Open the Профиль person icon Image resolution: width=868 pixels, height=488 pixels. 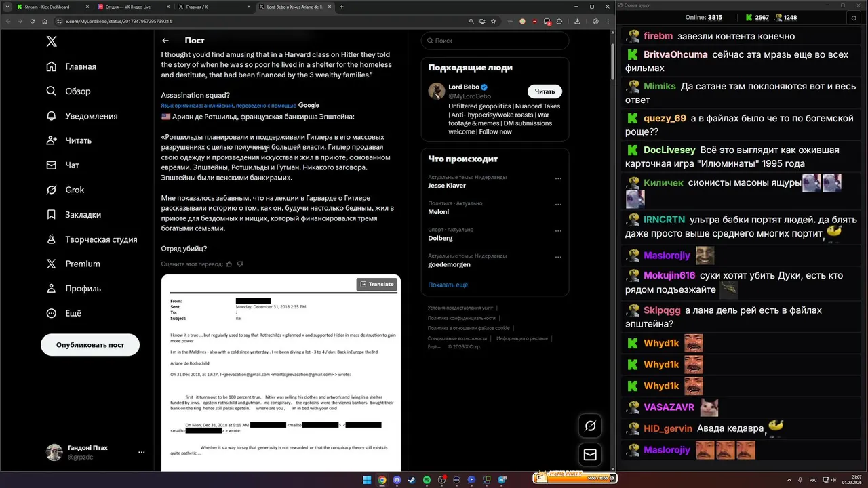click(x=52, y=288)
